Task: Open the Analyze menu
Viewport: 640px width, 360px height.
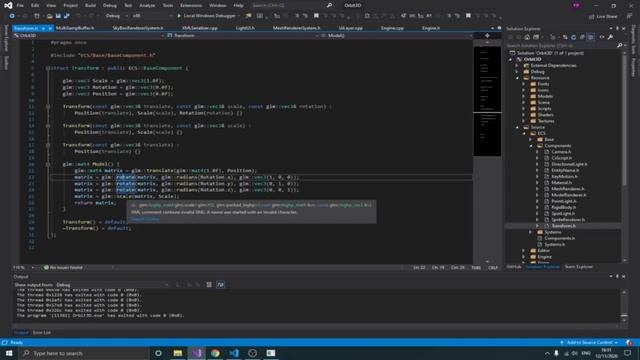Action: click(147, 6)
